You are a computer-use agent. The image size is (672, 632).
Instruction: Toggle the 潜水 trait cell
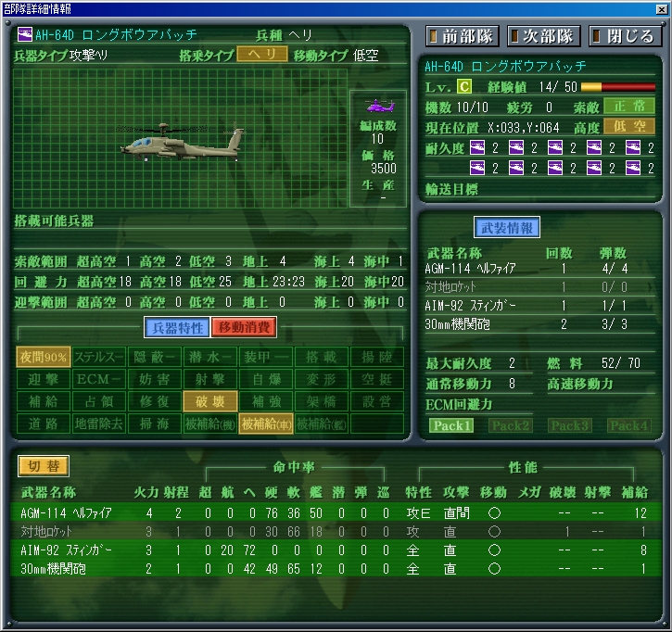[210, 357]
